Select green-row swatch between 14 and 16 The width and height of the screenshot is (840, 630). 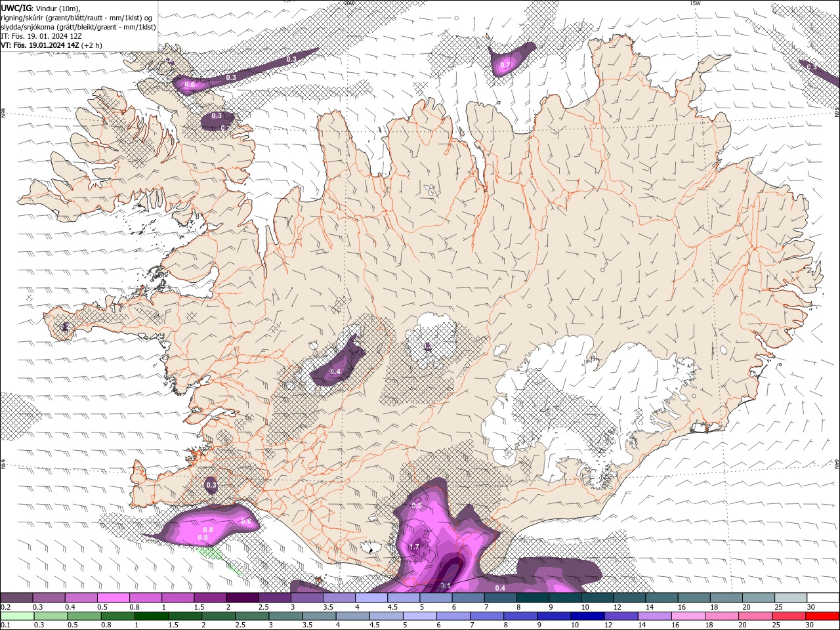[654, 616]
